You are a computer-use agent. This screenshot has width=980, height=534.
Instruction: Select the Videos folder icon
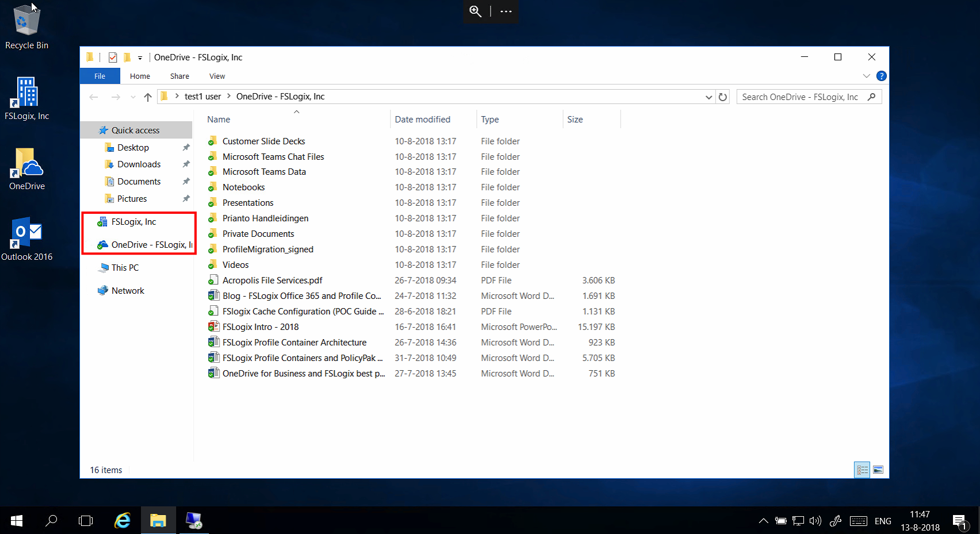pyautogui.click(x=213, y=265)
